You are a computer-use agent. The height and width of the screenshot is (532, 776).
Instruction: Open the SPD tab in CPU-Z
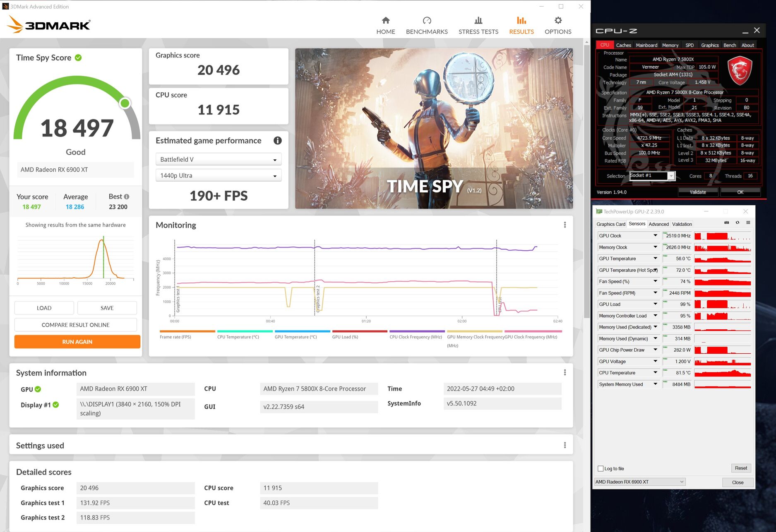tap(690, 45)
